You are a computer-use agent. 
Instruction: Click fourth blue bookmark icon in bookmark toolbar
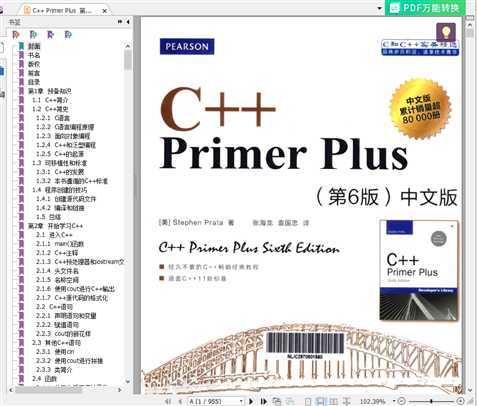pos(68,34)
